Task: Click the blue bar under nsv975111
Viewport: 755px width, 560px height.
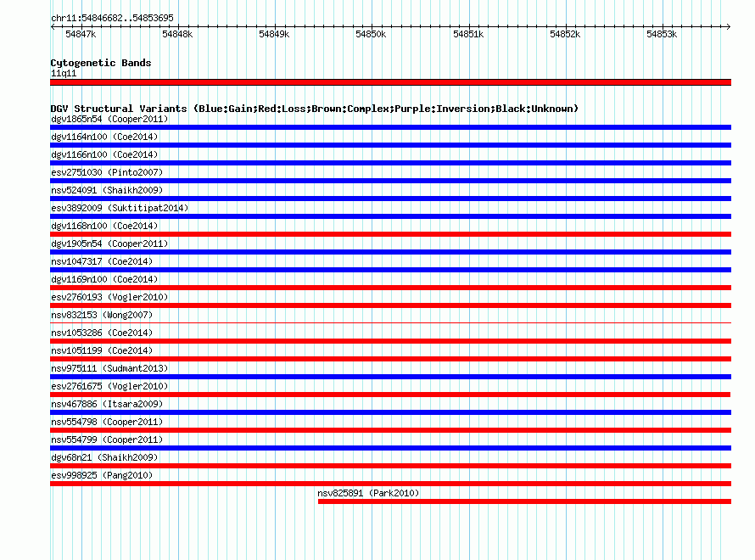Action: coord(390,377)
